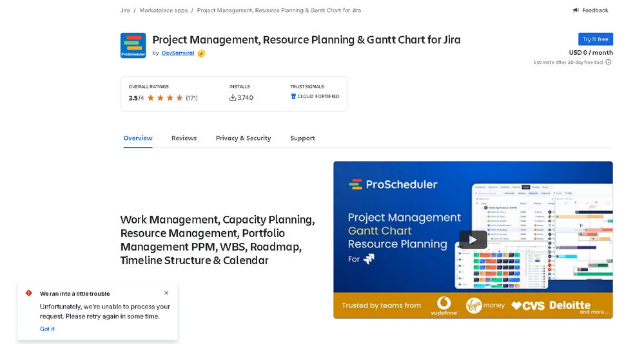Open the Overview tab

point(138,139)
